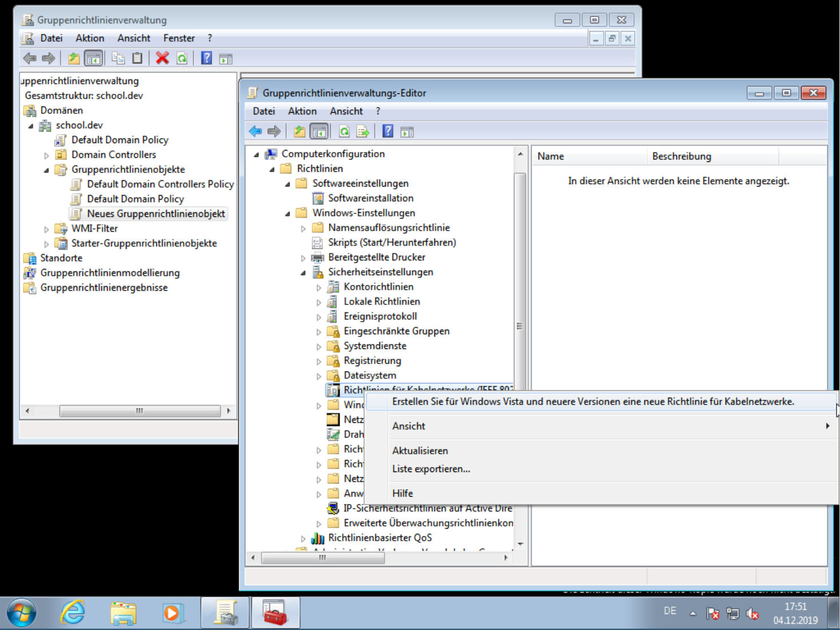The height and width of the screenshot is (630, 840).
Task: Click the blue Back arrow in the Editor toolbar
Action: [255, 132]
